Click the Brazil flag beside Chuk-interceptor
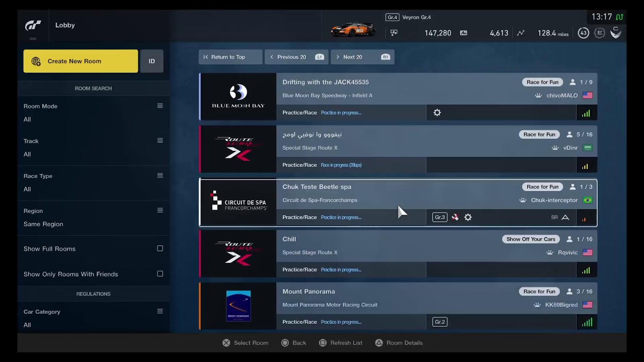 (x=587, y=200)
